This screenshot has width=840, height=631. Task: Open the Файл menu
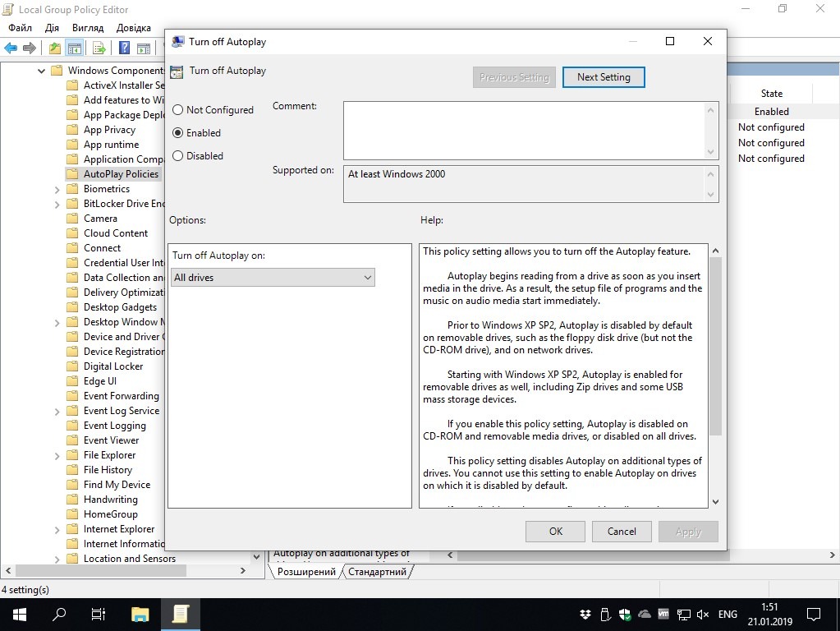click(20, 28)
